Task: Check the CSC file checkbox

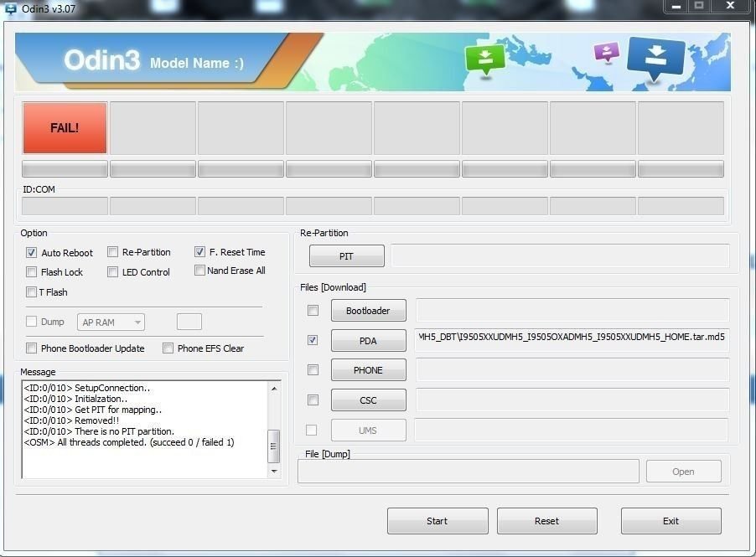Action: (x=313, y=400)
